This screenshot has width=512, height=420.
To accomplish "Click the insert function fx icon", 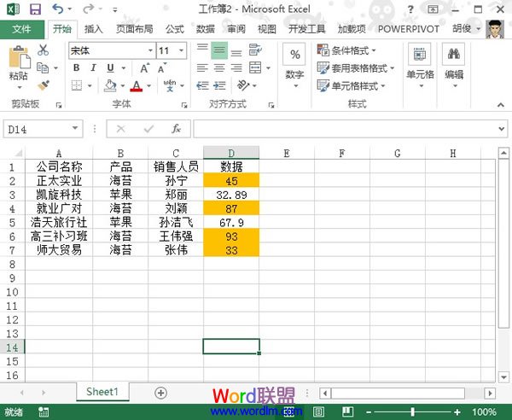I will tap(176, 129).
